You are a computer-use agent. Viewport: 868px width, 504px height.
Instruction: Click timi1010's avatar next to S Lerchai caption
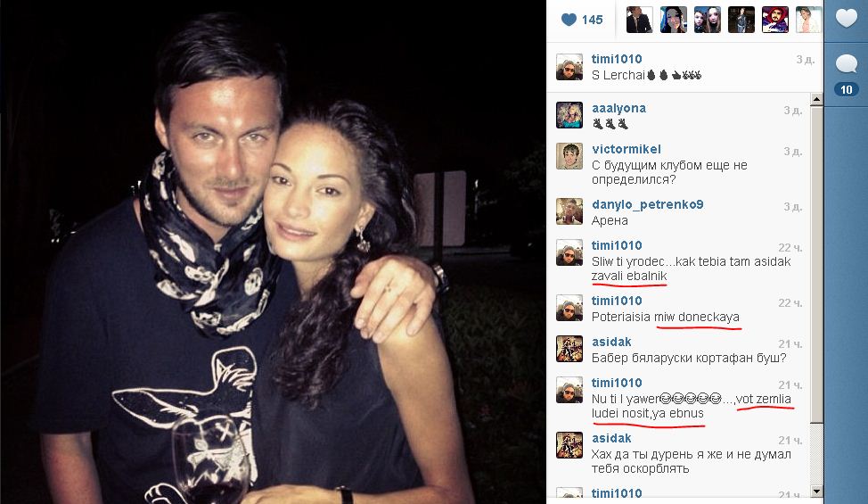click(x=569, y=67)
